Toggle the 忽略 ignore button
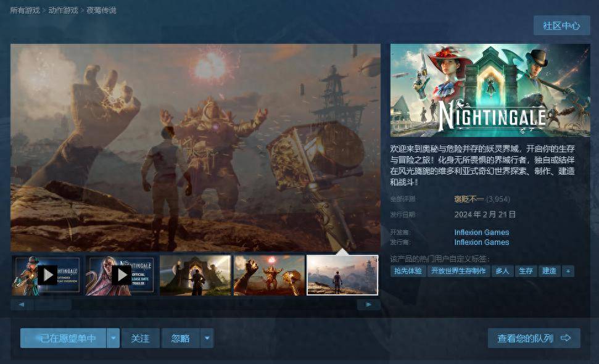Screen dimensions: 599x364 click(x=181, y=338)
